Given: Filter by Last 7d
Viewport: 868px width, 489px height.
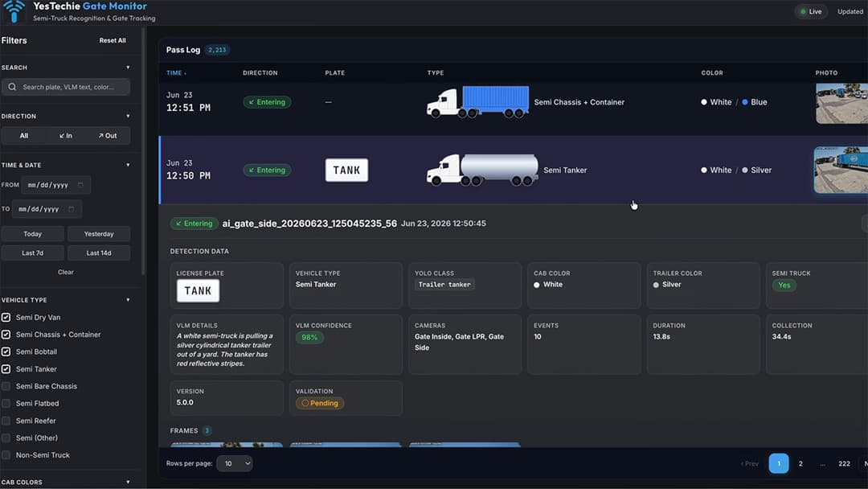Looking at the screenshot, I should [33, 253].
